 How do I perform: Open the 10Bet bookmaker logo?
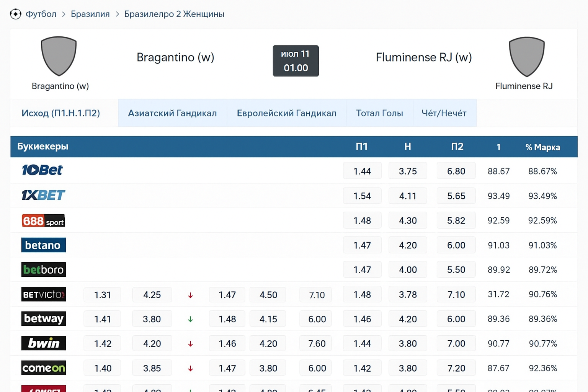(42, 170)
